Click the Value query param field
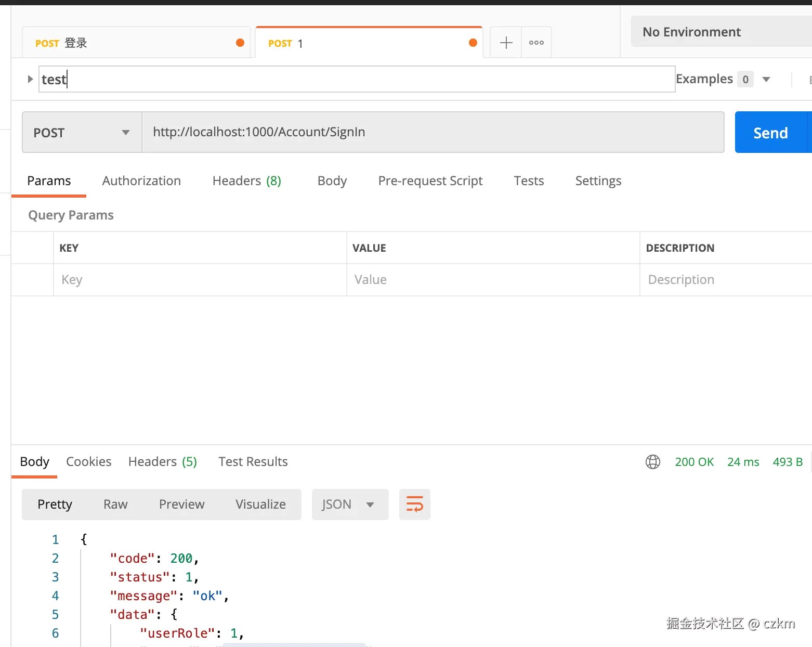 click(493, 280)
